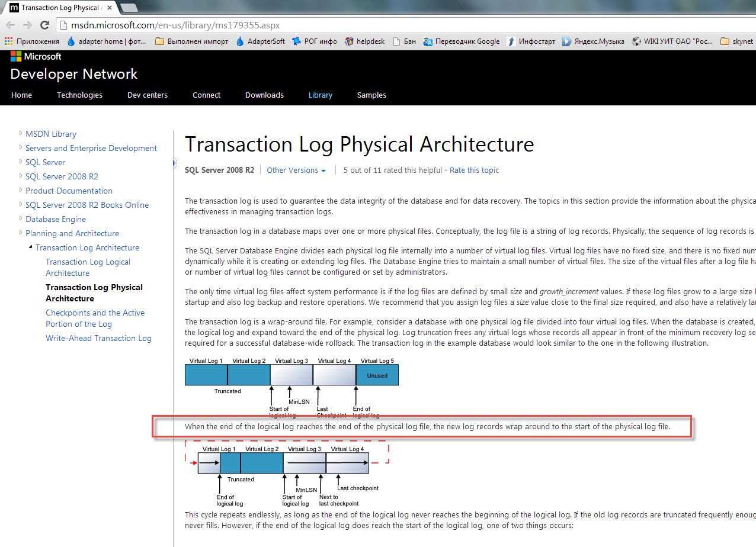Screen dimensions: 756x547
Task: Open the adapter home bookmark
Action: click(106, 41)
